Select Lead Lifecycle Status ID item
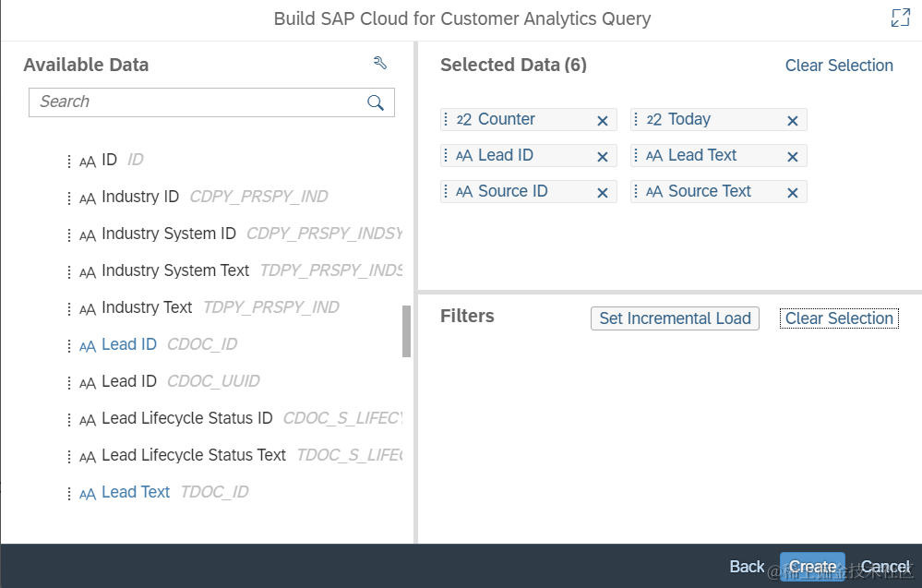 [x=186, y=418]
